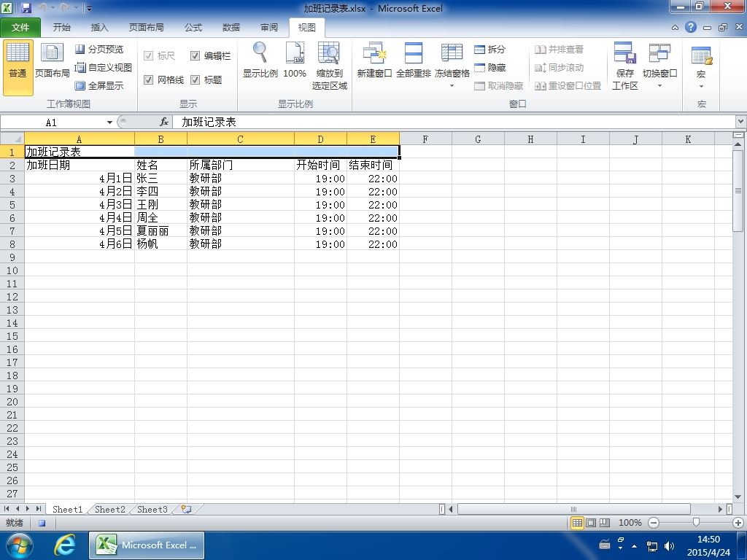This screenshot has width=747, height=560.
Task: Arrange All windows (全部重排)
Action: [x=413, y=60]
